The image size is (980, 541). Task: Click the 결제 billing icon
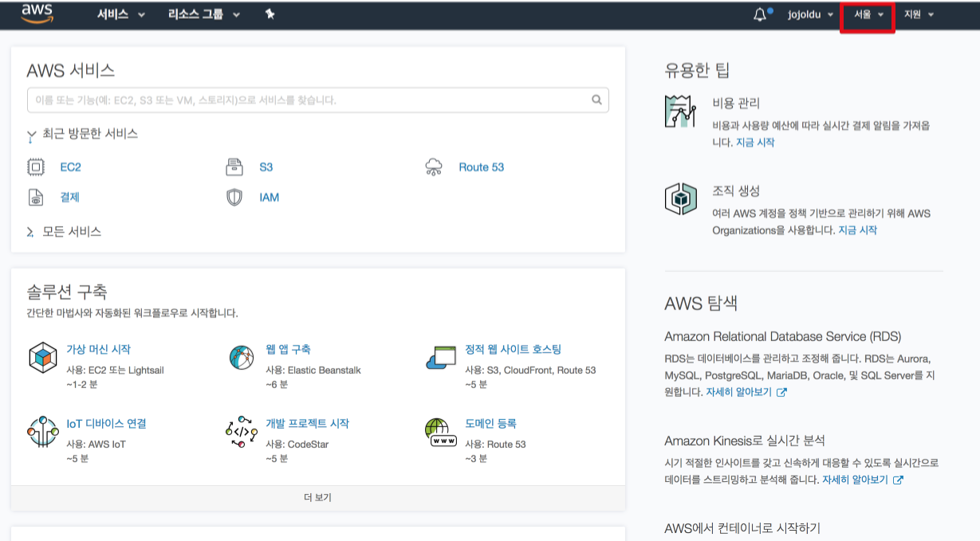(36, 198)
